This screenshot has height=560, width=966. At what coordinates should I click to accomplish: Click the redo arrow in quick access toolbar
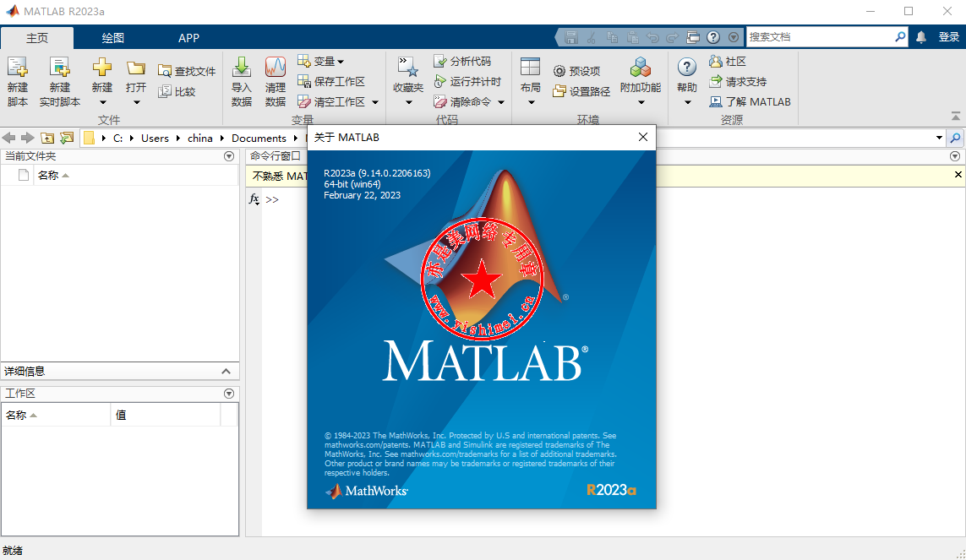pyautogui.click(x=673, y=37)
